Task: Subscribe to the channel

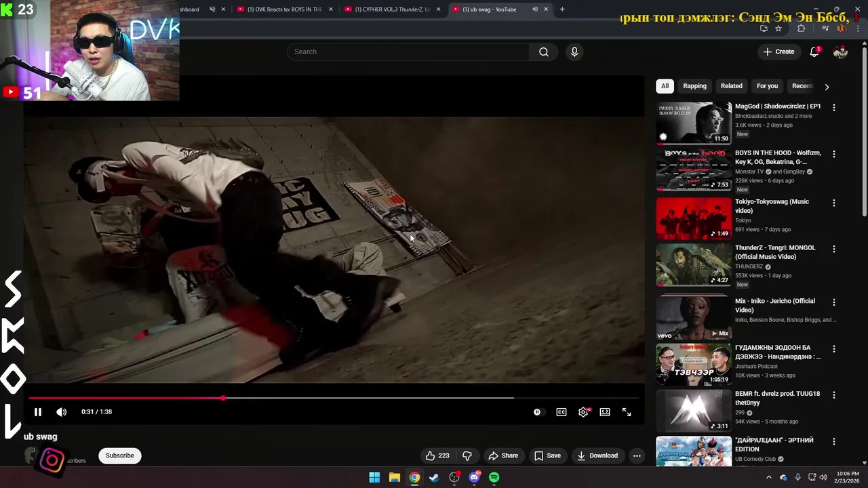Action: pos(119,455)
